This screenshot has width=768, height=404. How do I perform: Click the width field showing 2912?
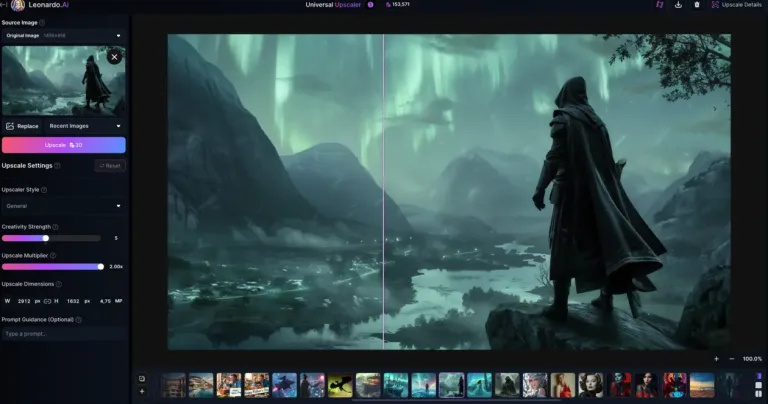pos(24,301)
